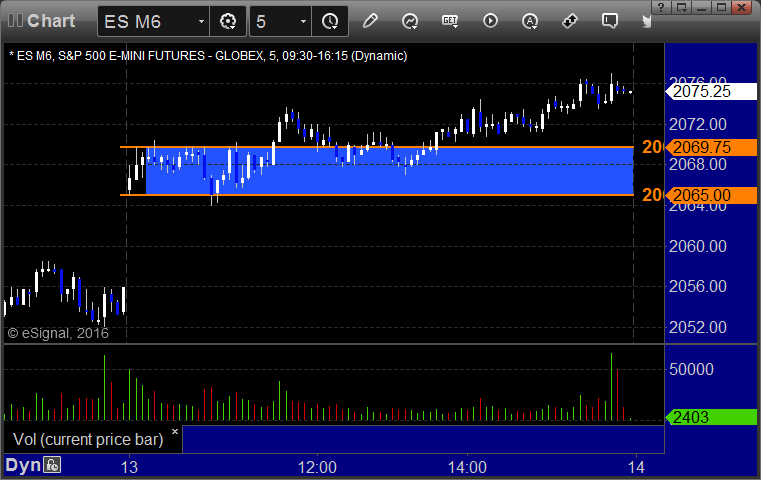Click the upper orange line at 2069.75
Viewport: 761px width, 480px height.
(377, 147)
